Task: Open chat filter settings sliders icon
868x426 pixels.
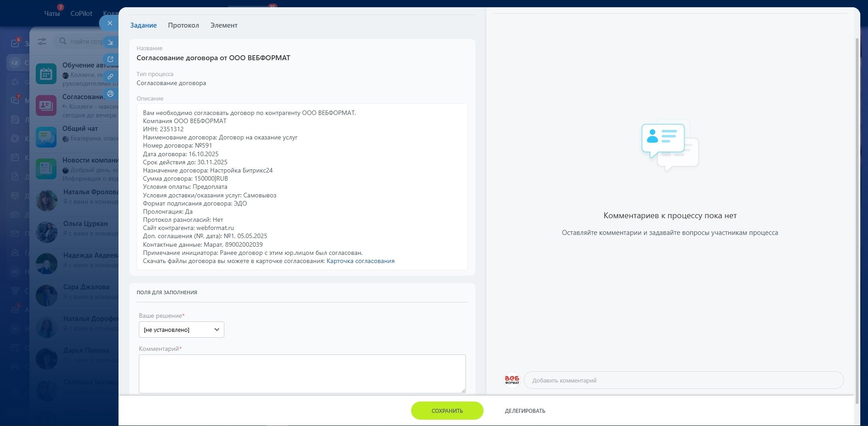Action: pos(42,41)
